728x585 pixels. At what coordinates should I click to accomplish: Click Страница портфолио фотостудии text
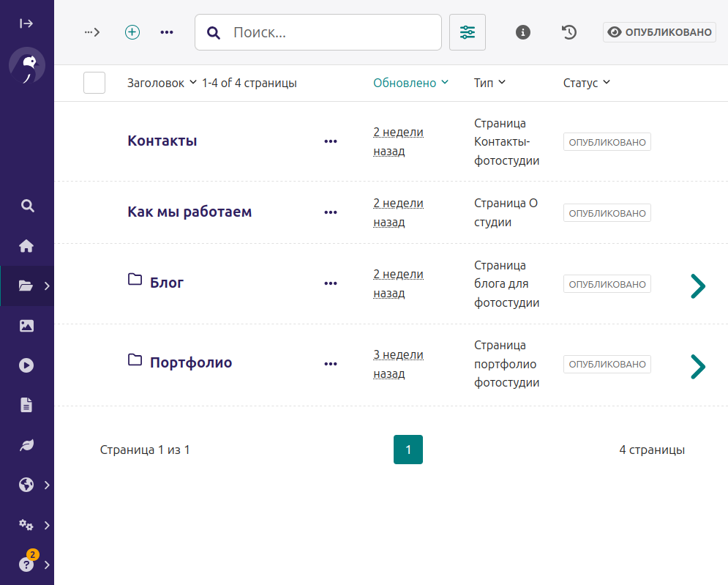[506, 364]
